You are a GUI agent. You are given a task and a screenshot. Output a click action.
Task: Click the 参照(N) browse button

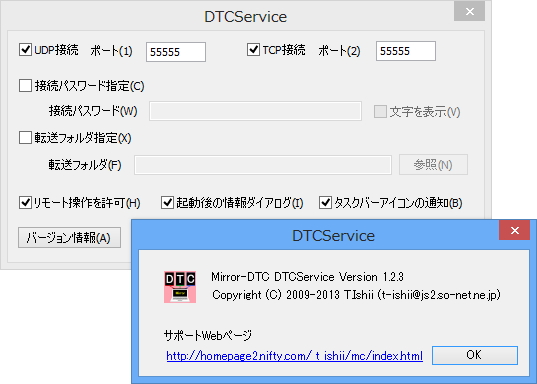[433, 165]
